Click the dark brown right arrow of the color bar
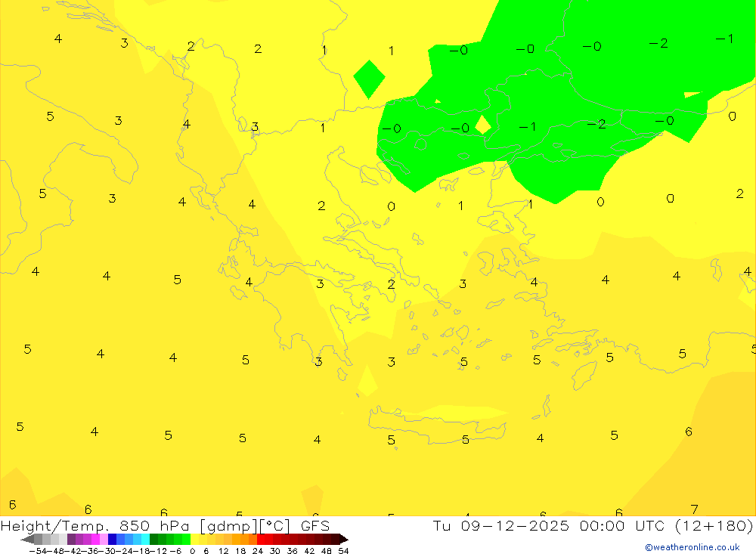Screen dimensions: 756x554 [343, 539]
